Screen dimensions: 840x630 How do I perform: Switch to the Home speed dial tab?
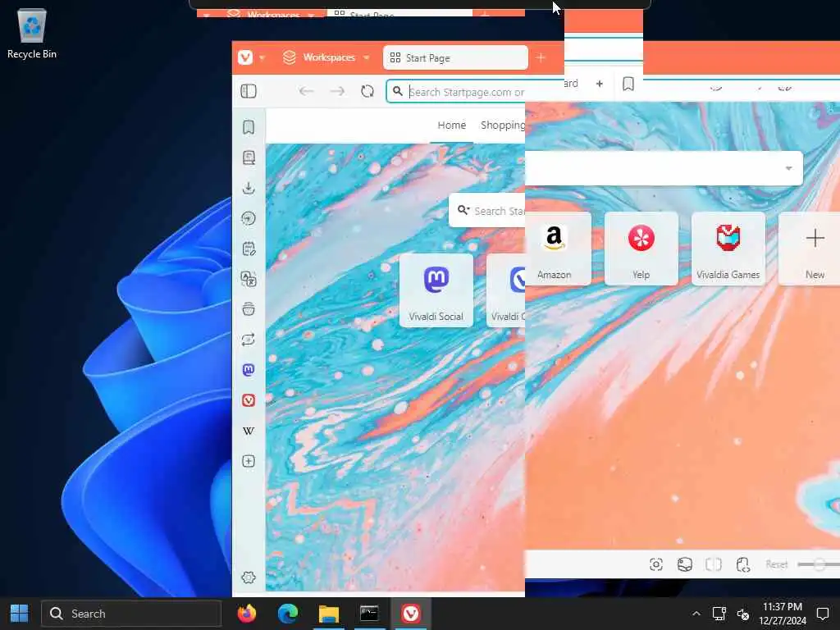[452, 126]
